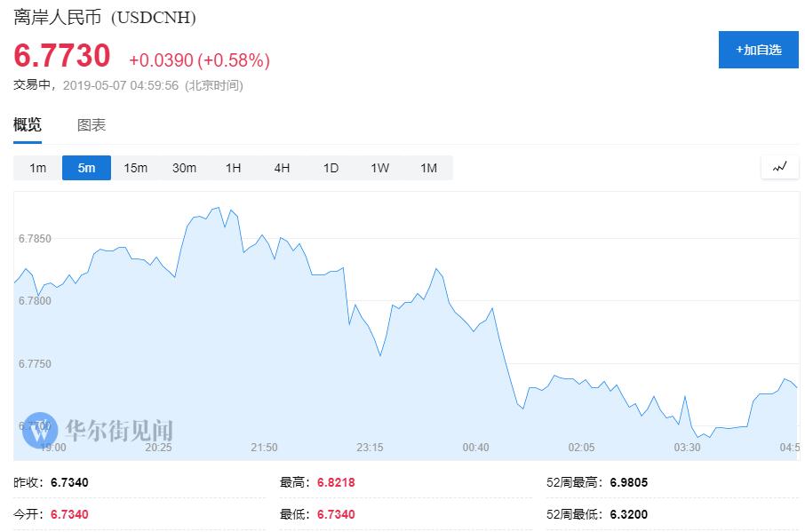
Task: Switch chart to 15m interval
Action: (x=135, y=168)
